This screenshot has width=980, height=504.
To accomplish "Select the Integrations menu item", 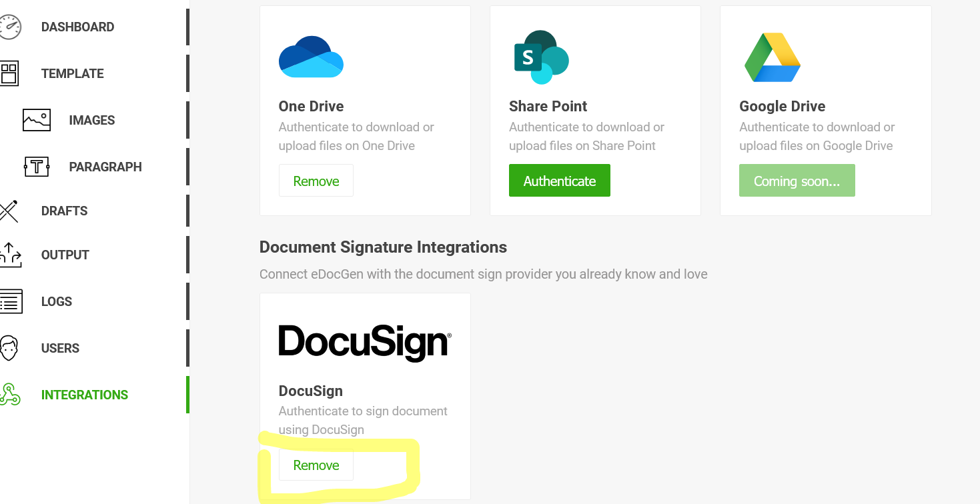I will pos(85,395).
